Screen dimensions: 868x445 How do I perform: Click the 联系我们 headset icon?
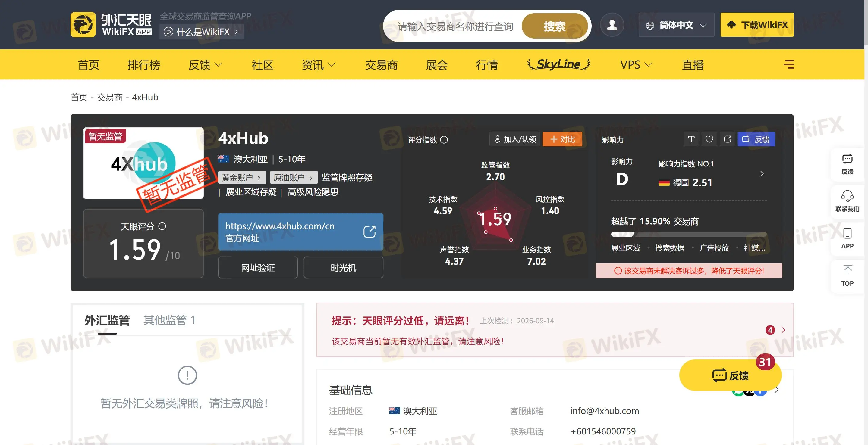[x=847, y=202]
